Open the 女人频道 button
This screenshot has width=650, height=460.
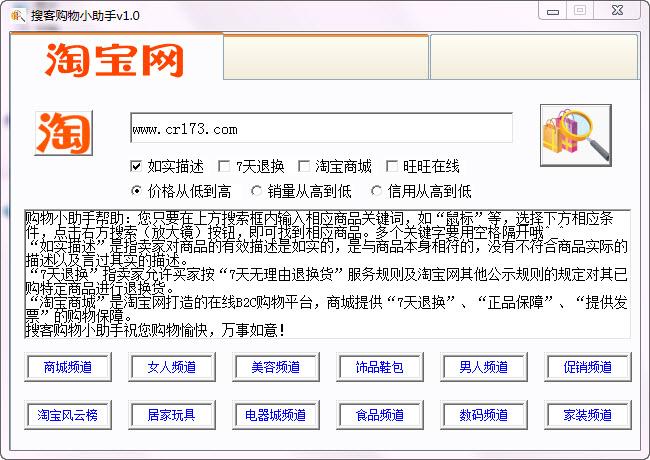(172, 367)
